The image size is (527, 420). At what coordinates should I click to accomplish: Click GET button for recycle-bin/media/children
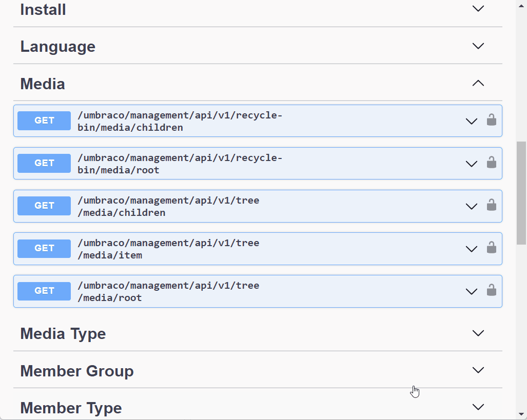click(44, 121)
